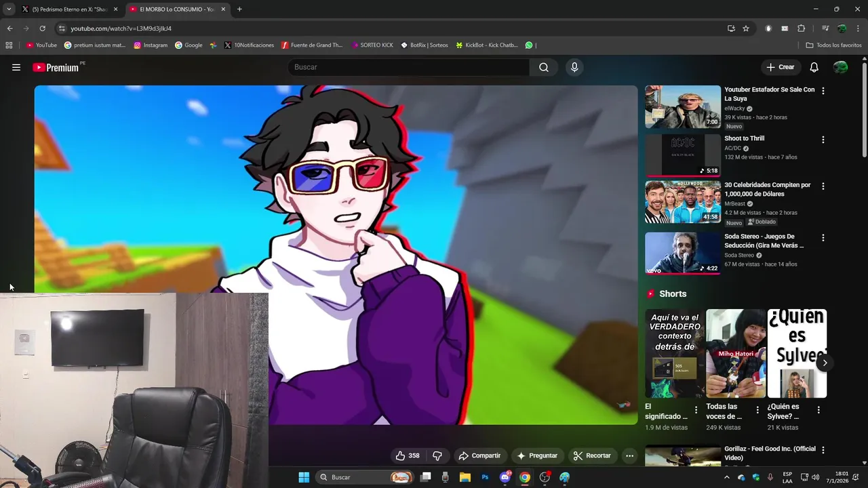The height and width of the screenshot is (488, 868).
Task: Click the magnifier search button
Action: pyautogui.click(x=544, y=67)
